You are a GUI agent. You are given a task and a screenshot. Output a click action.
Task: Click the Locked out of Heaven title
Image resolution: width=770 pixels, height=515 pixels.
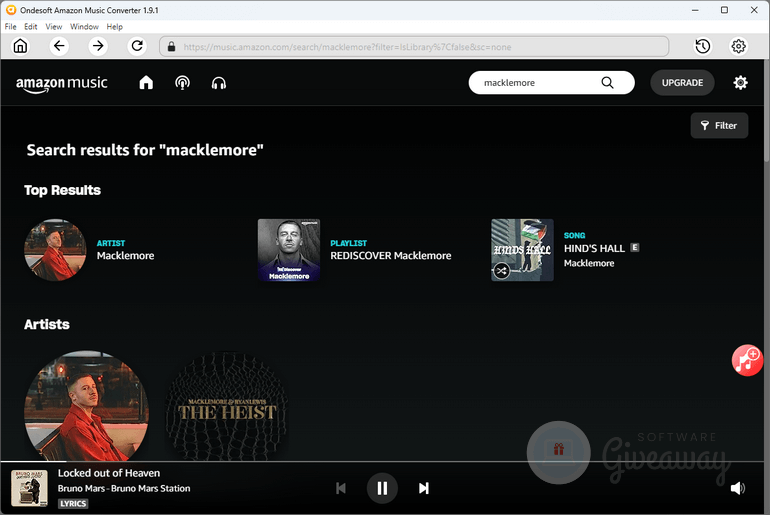(x=109, y=473)
